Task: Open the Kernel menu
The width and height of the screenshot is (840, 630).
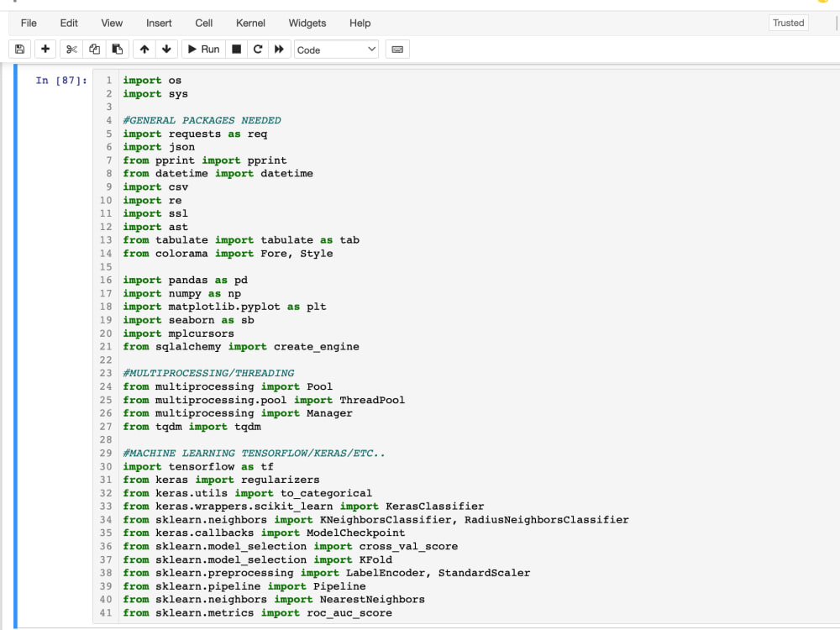Action: (250, 23)
